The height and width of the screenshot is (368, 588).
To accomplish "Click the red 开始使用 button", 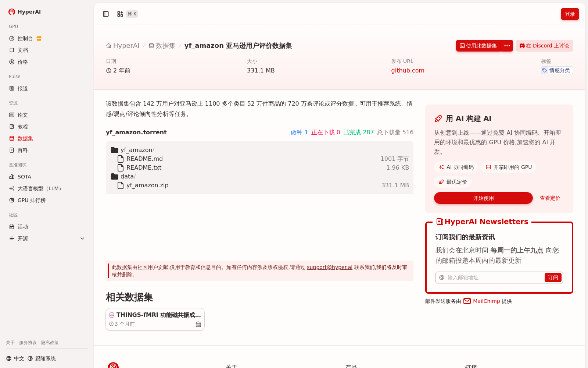I will [x=483, y=198].
